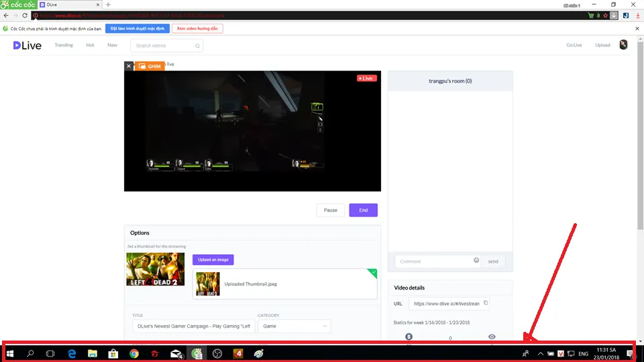
Task: Open the Windows Start menu
Action: point(10,353)
